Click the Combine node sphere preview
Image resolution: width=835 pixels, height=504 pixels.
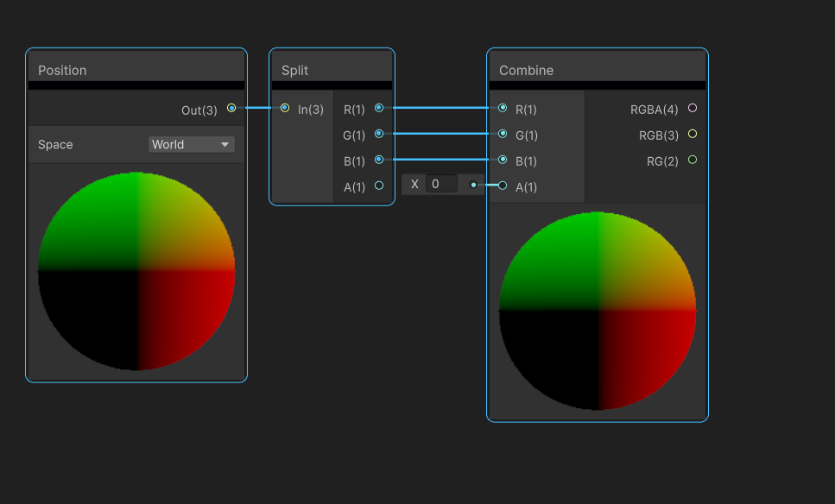tap(598, 311)
